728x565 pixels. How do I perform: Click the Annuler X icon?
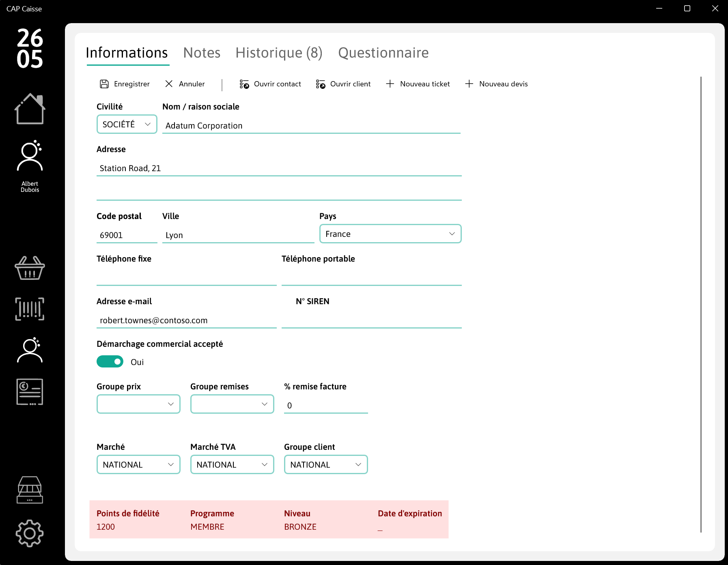(169, 84)
